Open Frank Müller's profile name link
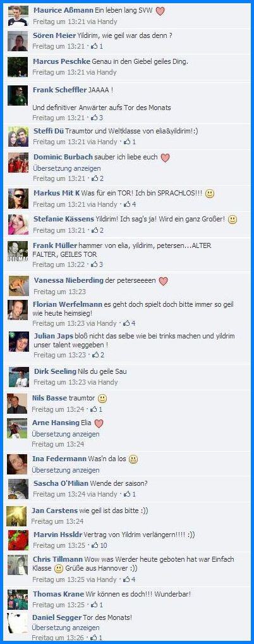254x644 pixels. click(55, 245)
